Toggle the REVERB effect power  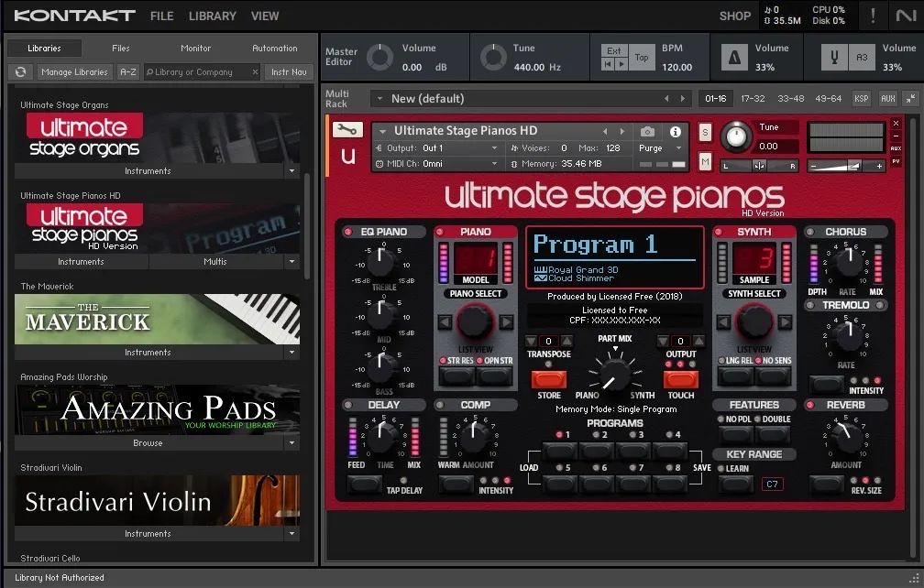click(x=810, y=405)
